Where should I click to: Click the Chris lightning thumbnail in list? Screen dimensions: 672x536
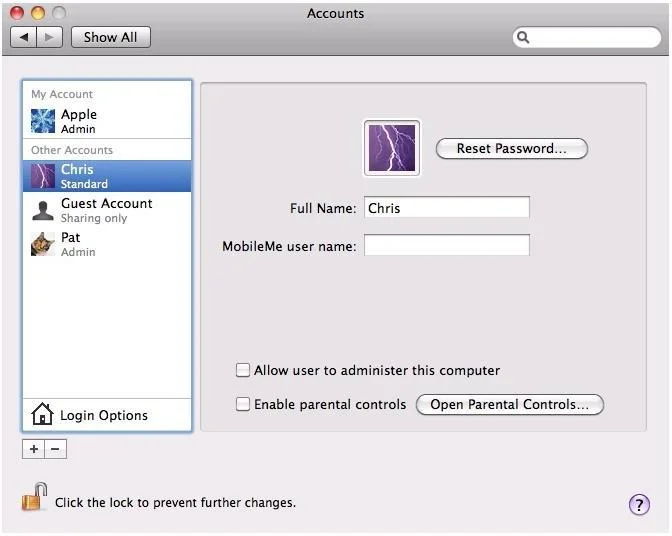(x=43, y=176)
